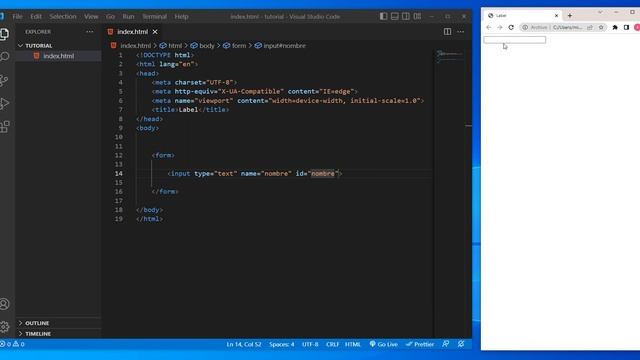Open Selection menu
Image resolution: width=640 pixels, height=360 pixels.
(63, 17)
